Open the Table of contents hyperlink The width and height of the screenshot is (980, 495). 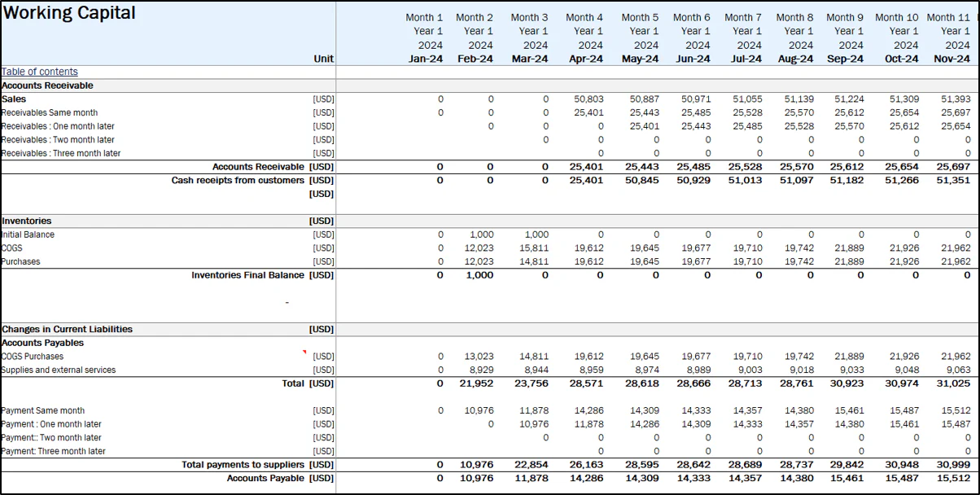(39, 72)
